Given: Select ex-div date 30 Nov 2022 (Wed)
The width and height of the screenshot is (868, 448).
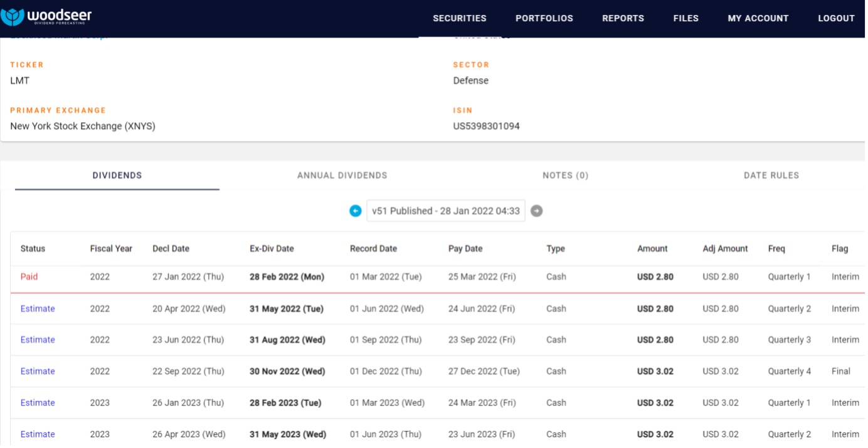Looking at the screenshot, I should click(x=287, y=372).
